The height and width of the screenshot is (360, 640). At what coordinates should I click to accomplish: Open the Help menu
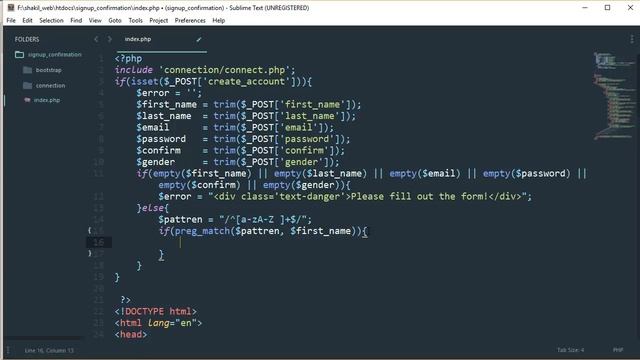point(218,20)
